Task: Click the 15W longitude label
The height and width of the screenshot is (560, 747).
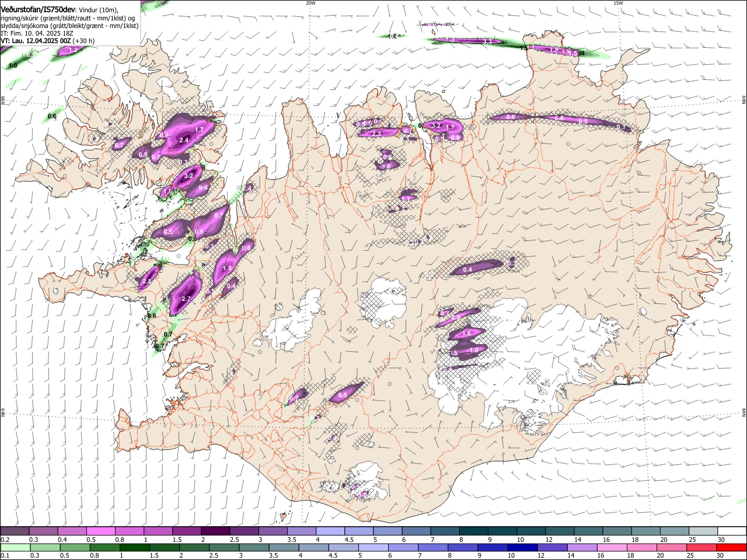Action: click(x=618, y=3)
